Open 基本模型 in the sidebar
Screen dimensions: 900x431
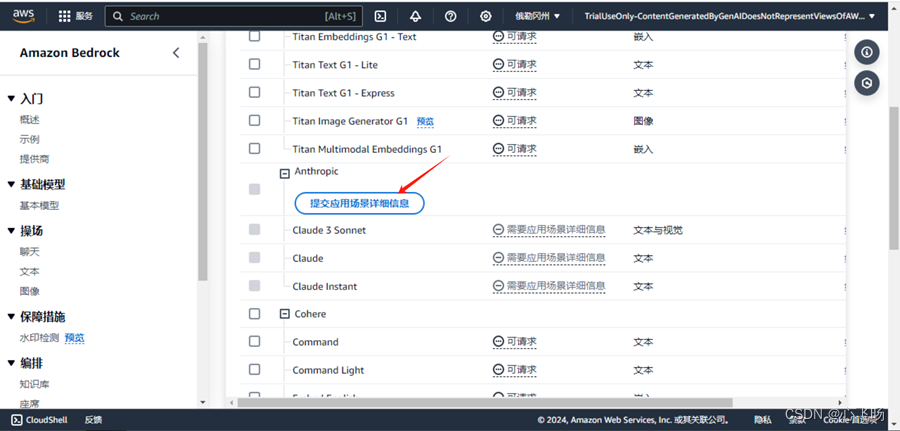tap(40, 205)
